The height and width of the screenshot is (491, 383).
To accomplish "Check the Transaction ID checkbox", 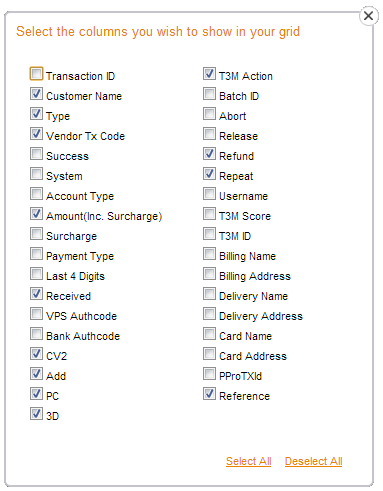I will pos(36,74).
